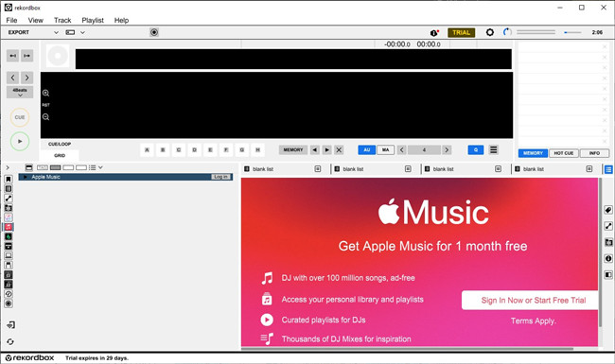
Task: Click the horizontal scrollbar under Apple Music banner
Action: [407, 348]
